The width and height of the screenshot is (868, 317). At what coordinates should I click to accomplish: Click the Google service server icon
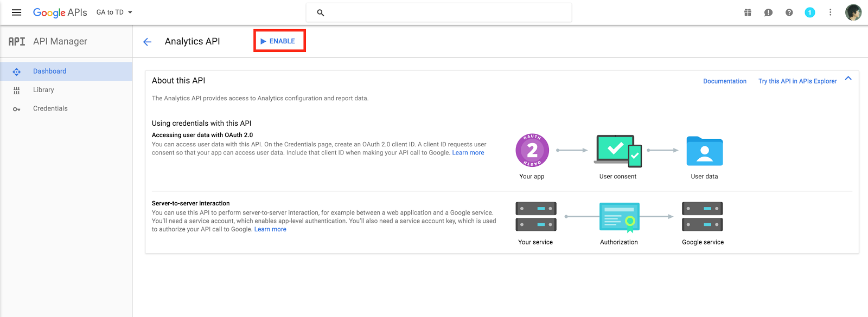[x=703, y=216]
